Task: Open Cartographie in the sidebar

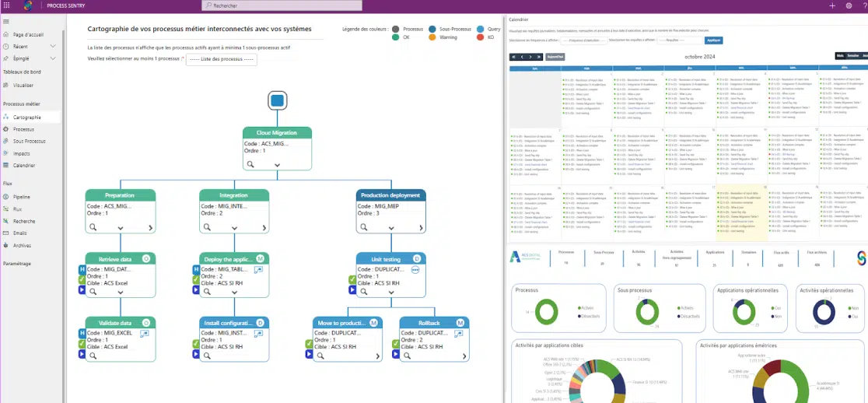Action: 26,117
